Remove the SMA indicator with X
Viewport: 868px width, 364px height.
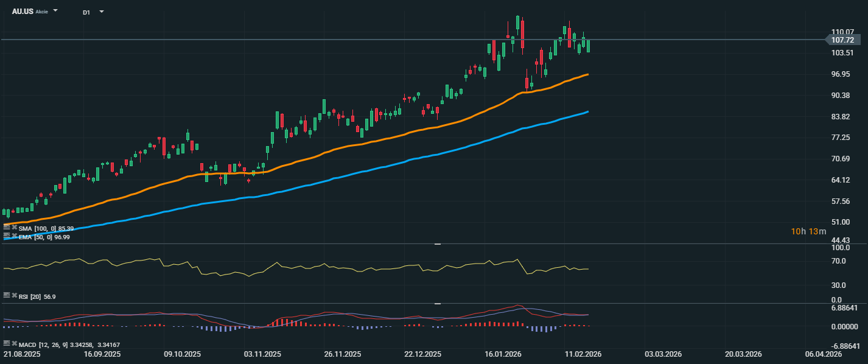(14, 228)
